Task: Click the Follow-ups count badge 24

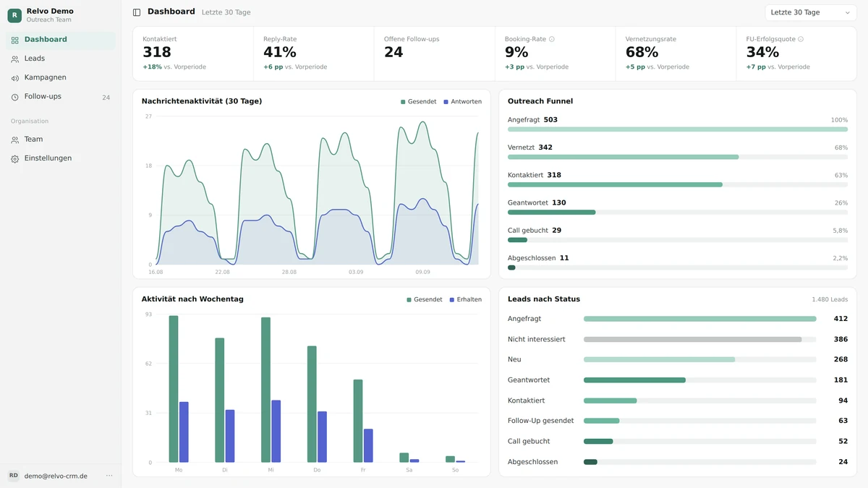Action: pyautogui.click(x=106, y=97)
